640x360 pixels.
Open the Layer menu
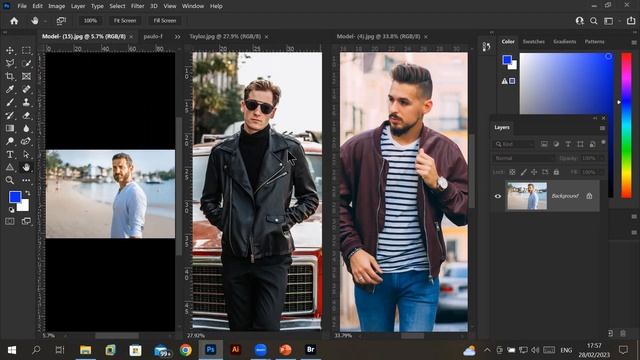click(78, 6)
